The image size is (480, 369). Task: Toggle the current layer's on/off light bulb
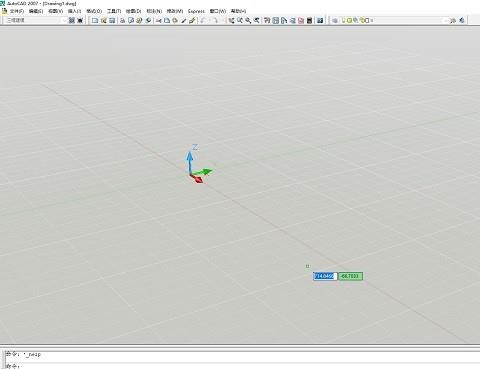click(x=343, y=20)
